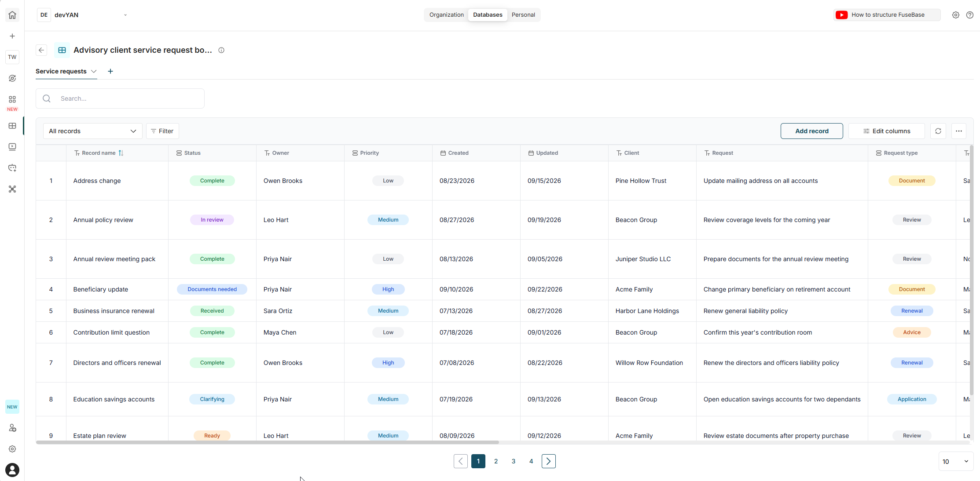Open the three-dot more options menu

click(x=959, y=131)
